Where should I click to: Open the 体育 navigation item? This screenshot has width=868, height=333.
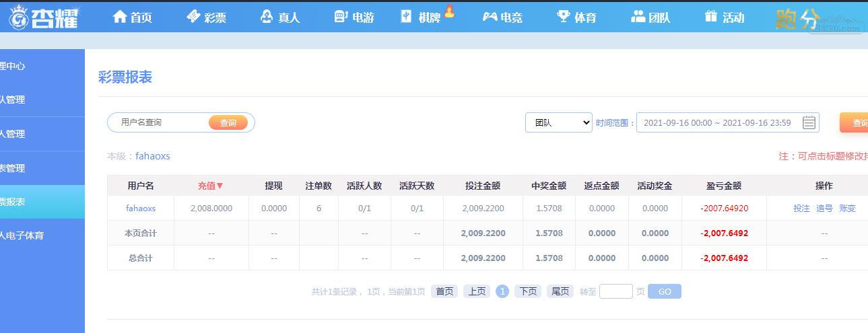pos(585,18)
